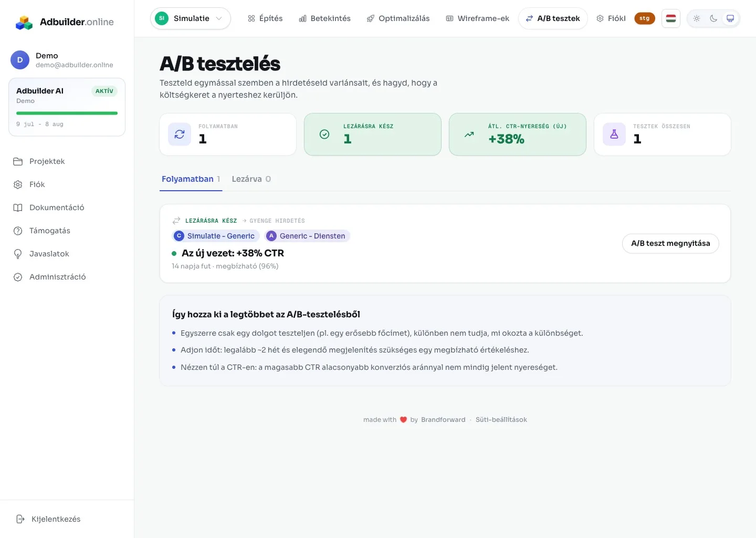756x538 pixels.
Task: Click Dokumentáció label in sidebar
Action: point(57,208)
